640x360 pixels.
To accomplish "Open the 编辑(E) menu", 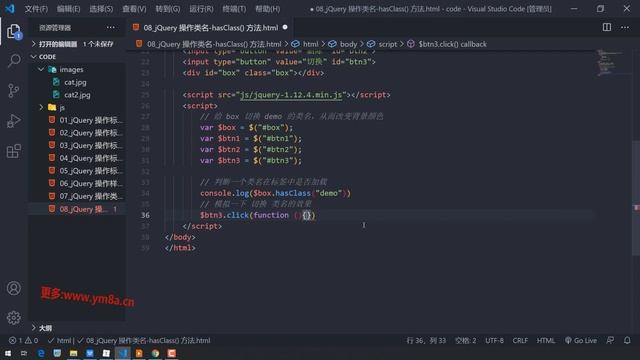I will [68, 9].
